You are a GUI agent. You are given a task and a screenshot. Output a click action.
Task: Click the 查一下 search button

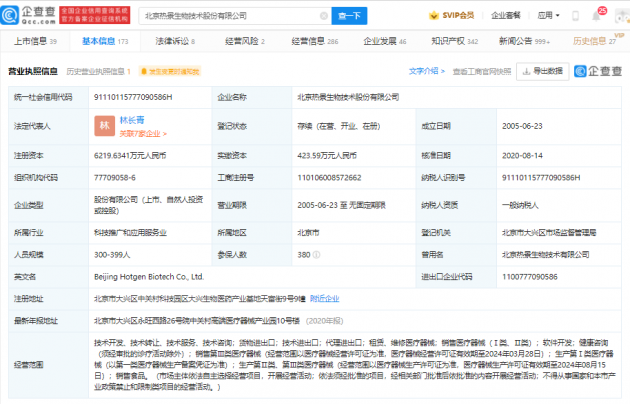pos(349,16)
